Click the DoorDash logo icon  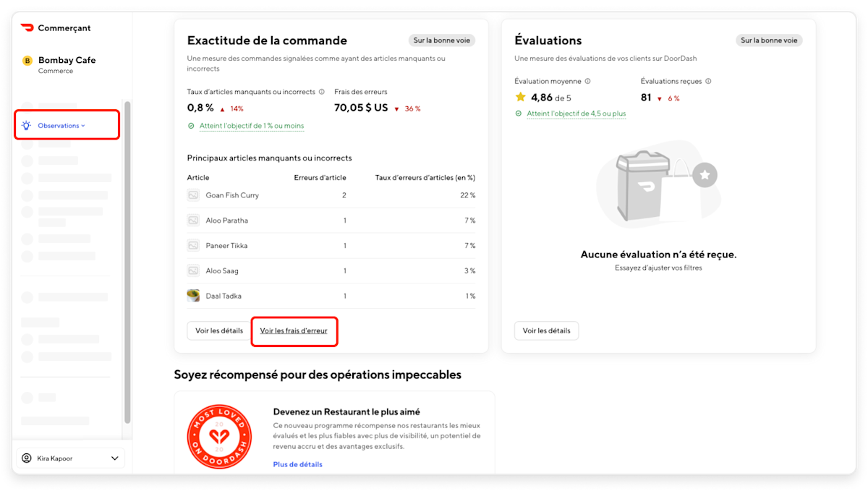point(27,28)
